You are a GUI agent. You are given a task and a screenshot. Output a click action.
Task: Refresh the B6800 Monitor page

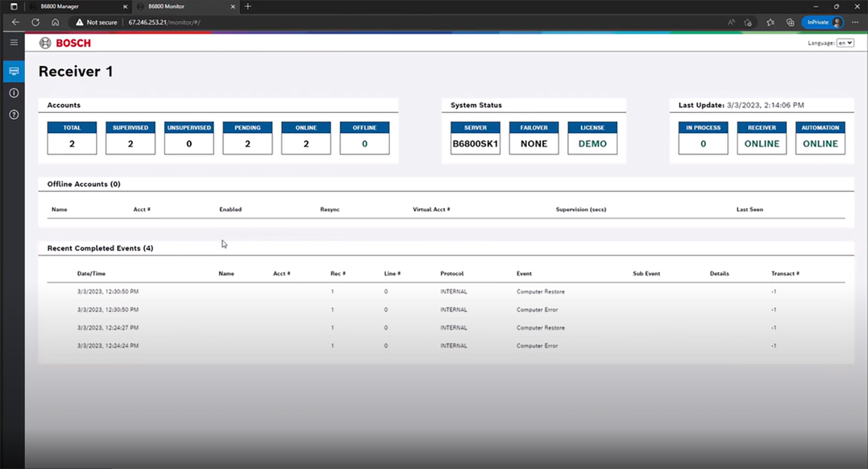[x=35, y=22]
